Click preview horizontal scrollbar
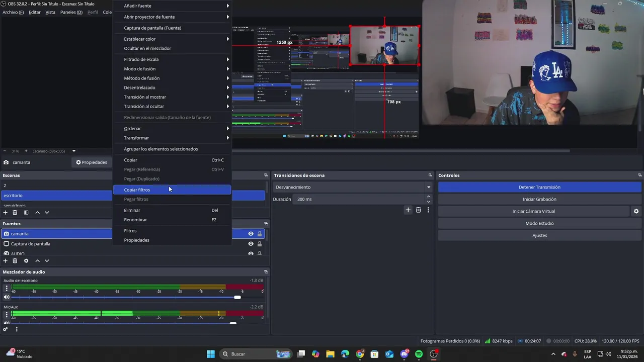This screenshot has width=644, height=362. [400, 150]
